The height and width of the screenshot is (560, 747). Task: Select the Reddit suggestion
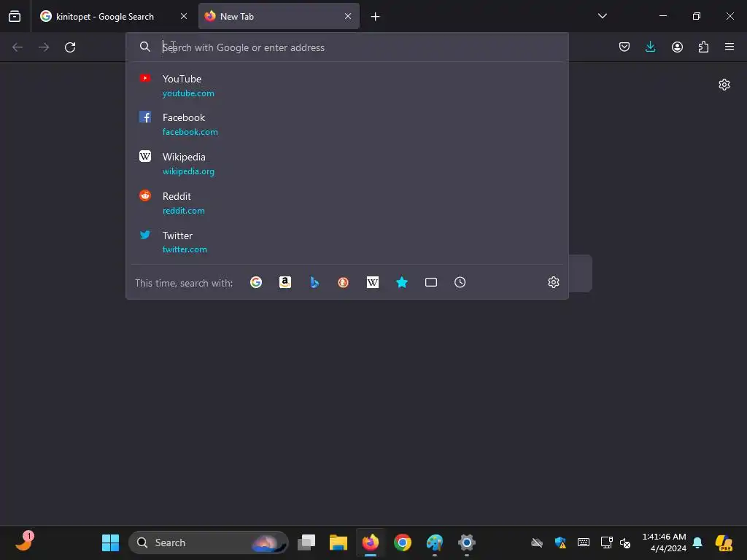(347, 203)
